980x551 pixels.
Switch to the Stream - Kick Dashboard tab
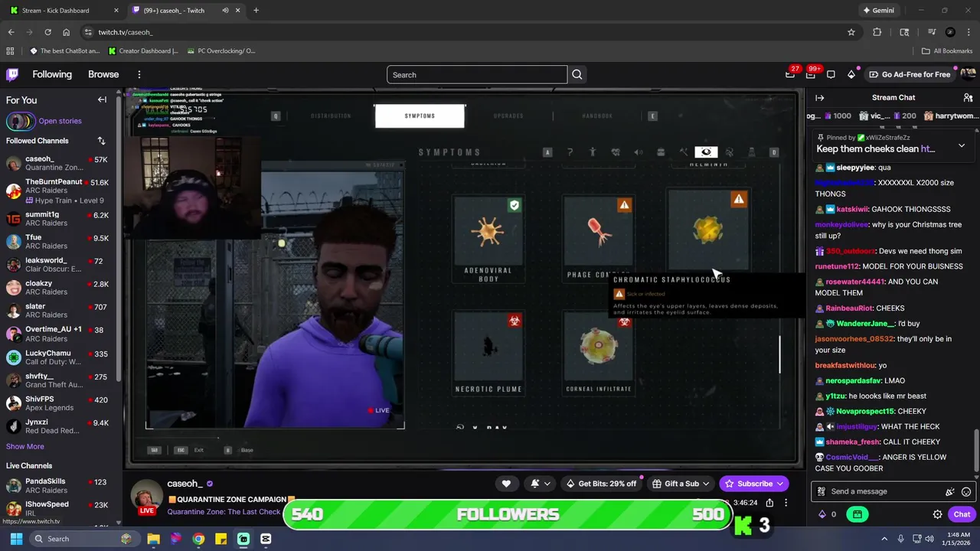(64, 11)
